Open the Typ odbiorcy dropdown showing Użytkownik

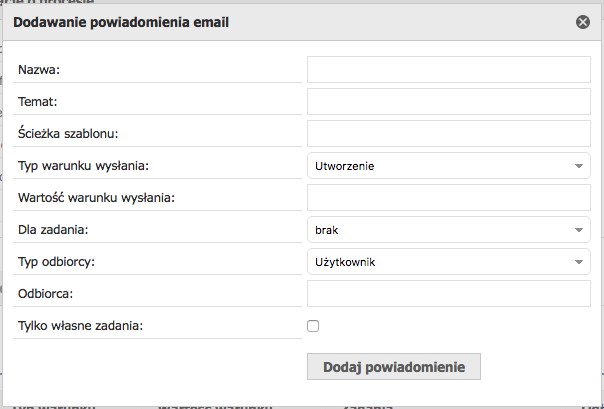point(449,261)
